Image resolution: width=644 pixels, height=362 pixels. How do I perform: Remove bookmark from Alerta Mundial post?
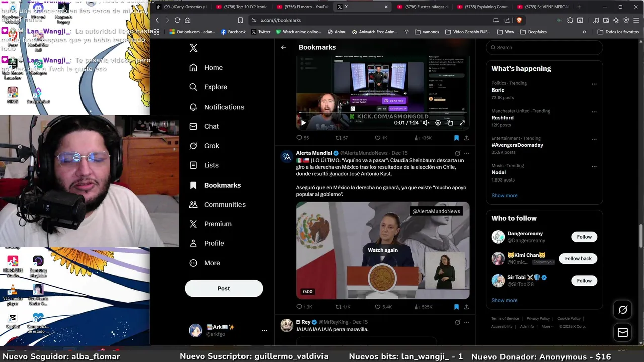pos(456,307)
